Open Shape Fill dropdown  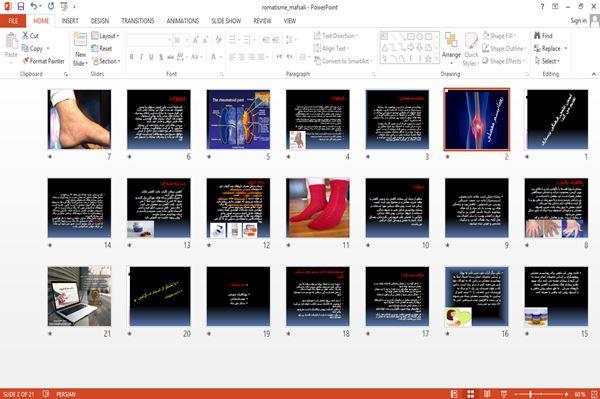[499, 36]
